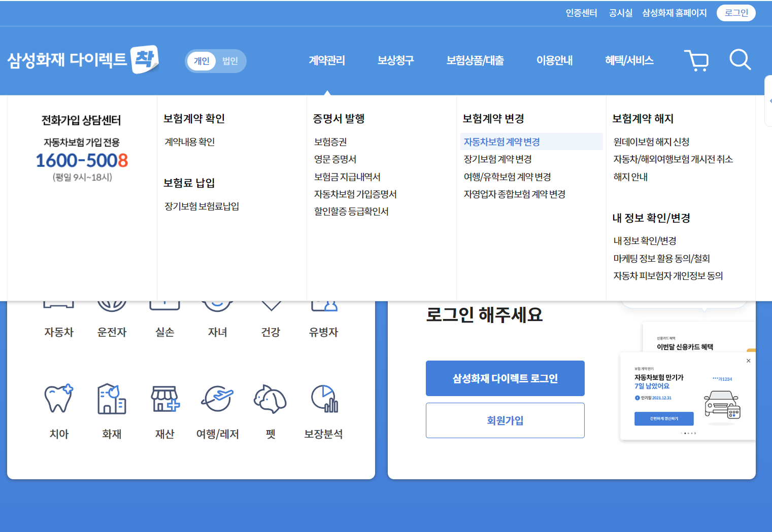The height and width of the screenshot is (532, 772).
Task: Select 자동차보험 가입증명서 submenu item
Action: [355, 194]
